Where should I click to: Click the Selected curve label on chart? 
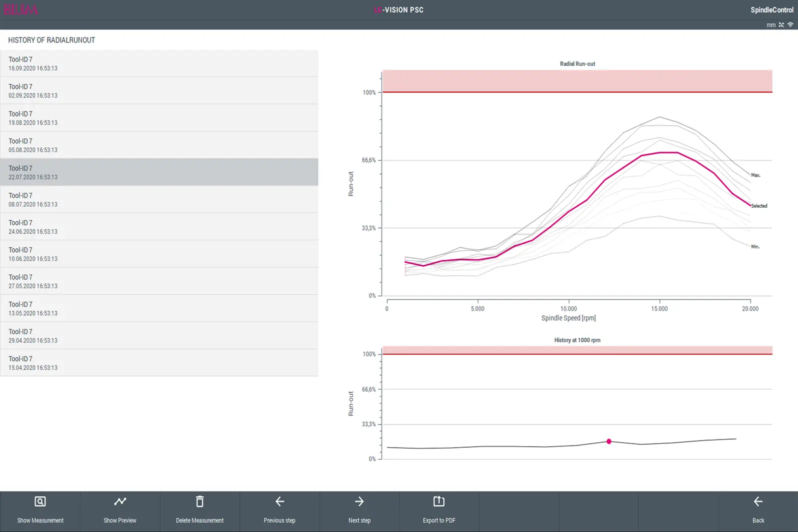[x=759, y=206]
